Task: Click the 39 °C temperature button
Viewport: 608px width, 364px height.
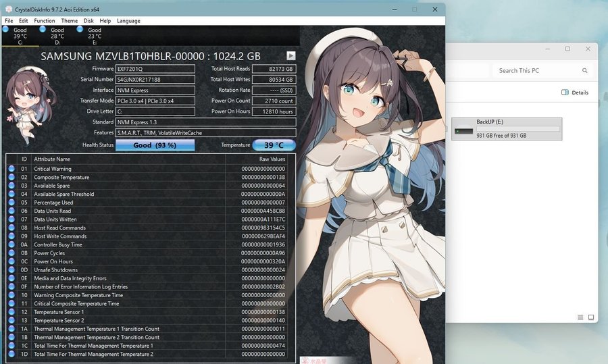Action: tap(274, 145)
